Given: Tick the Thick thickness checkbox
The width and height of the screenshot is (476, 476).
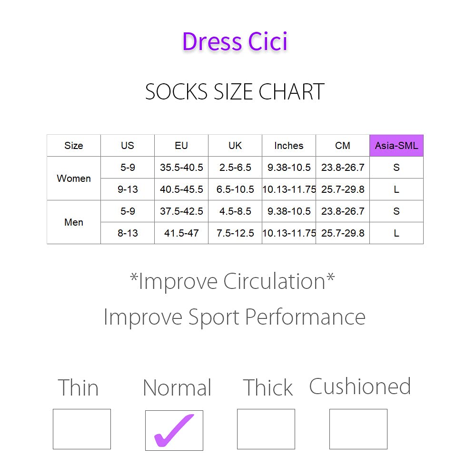Looking at the screenshot, I should 266,429.
